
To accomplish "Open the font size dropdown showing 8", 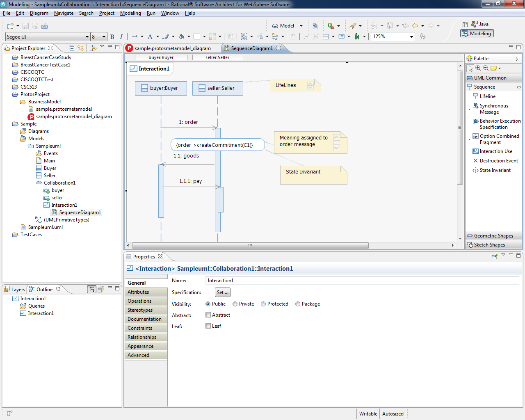I will coord(104,37).
